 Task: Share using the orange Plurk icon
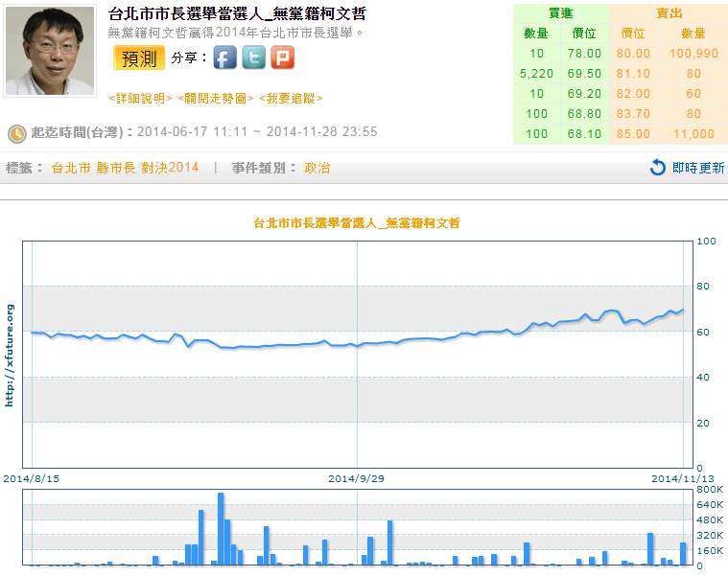283,58
